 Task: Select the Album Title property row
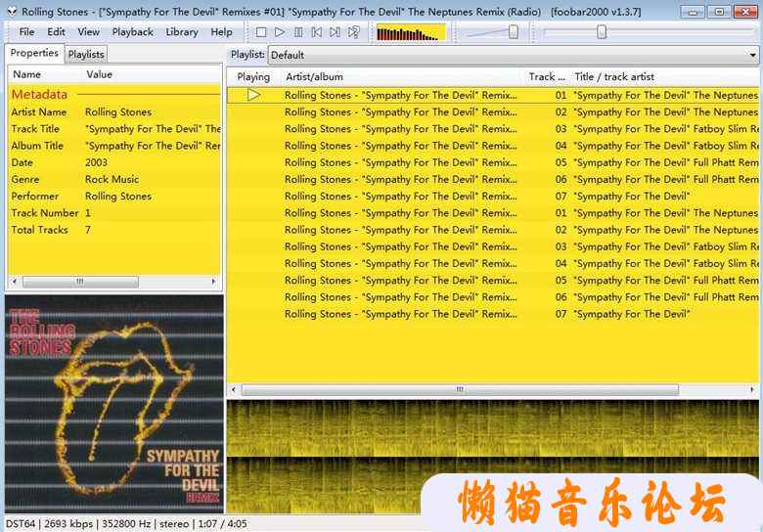click(114, 146)
